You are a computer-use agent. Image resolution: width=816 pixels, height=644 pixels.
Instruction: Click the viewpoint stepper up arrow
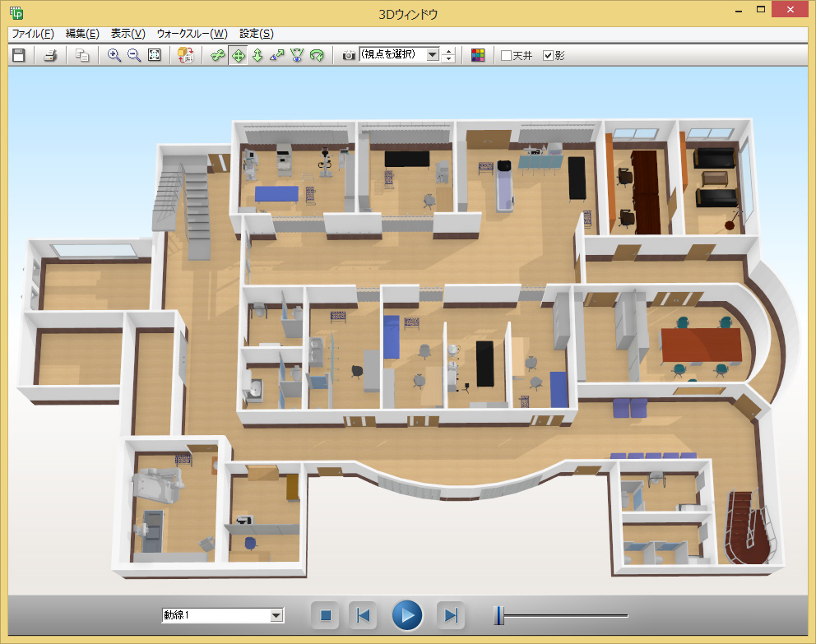pyautogui.click(x=448, y=52)
